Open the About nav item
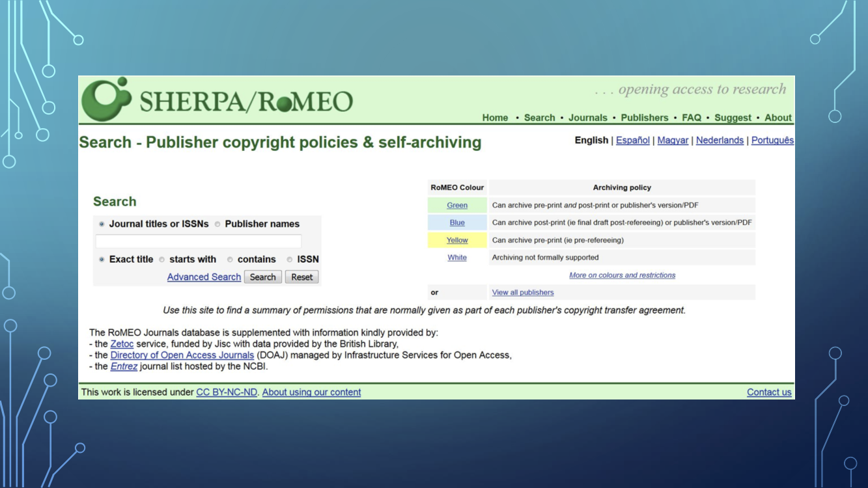 coord(778,118)
